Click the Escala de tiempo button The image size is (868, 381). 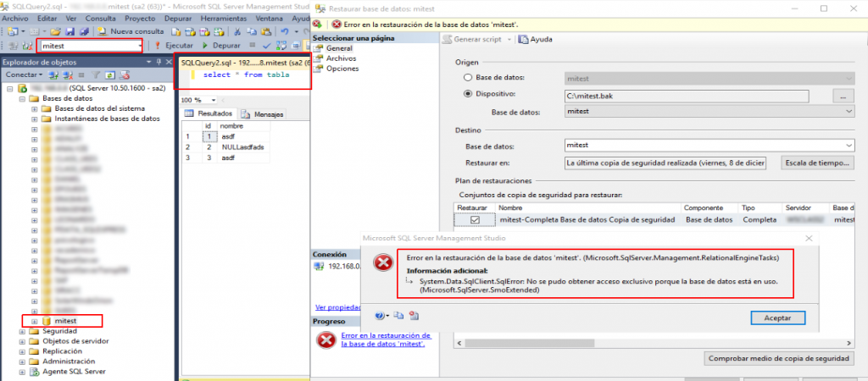click(x=818, y=163)
